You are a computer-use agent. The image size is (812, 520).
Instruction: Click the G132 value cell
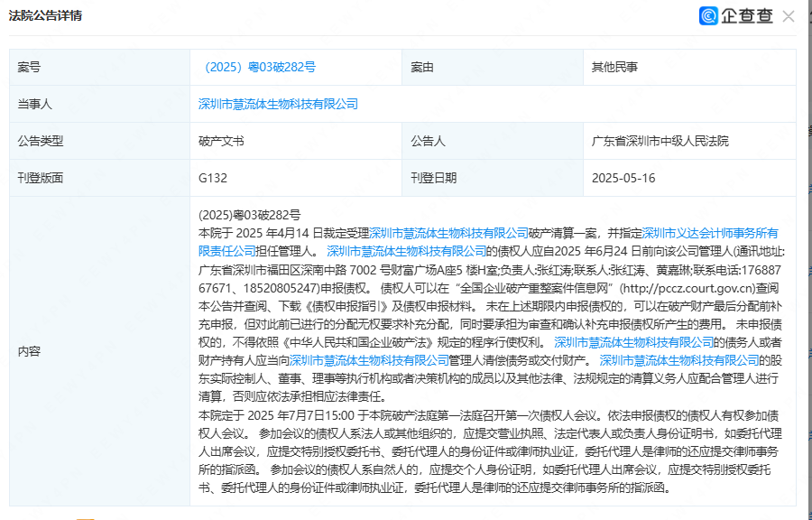point(296,178)
